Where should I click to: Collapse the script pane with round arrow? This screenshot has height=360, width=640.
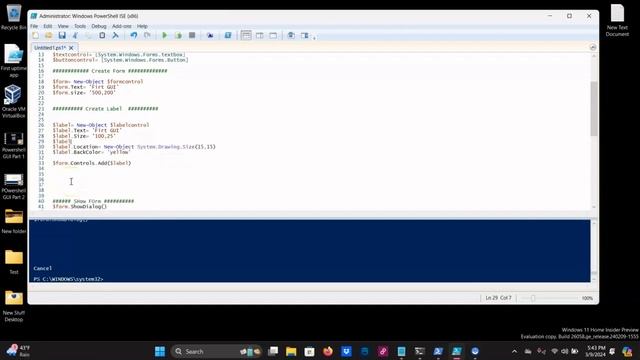[x=593, y=47]
